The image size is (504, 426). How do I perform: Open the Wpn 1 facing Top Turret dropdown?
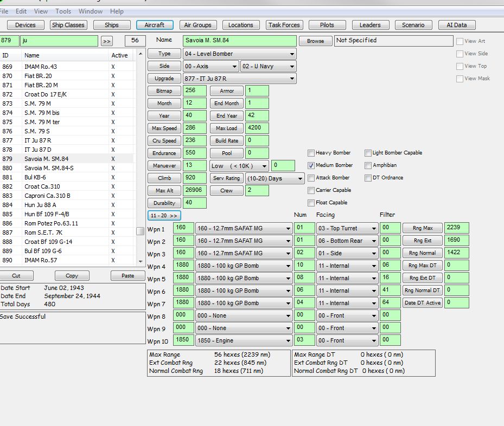(373, 228)
